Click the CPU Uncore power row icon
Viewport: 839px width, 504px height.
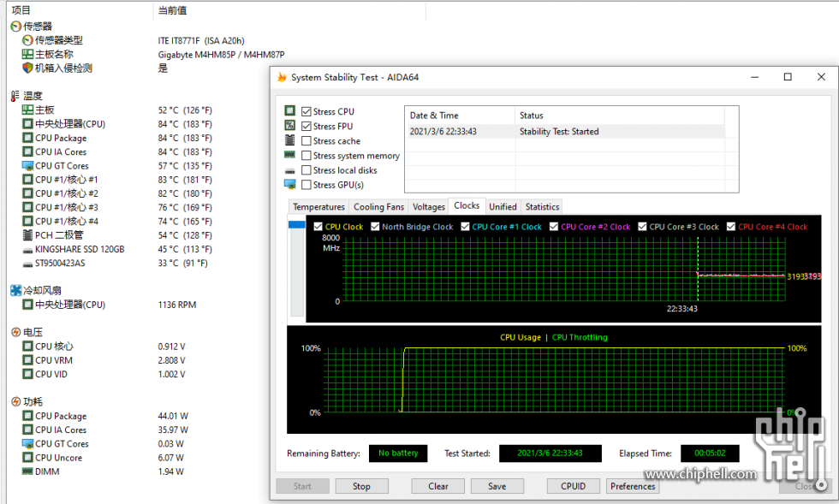(27, 458)
